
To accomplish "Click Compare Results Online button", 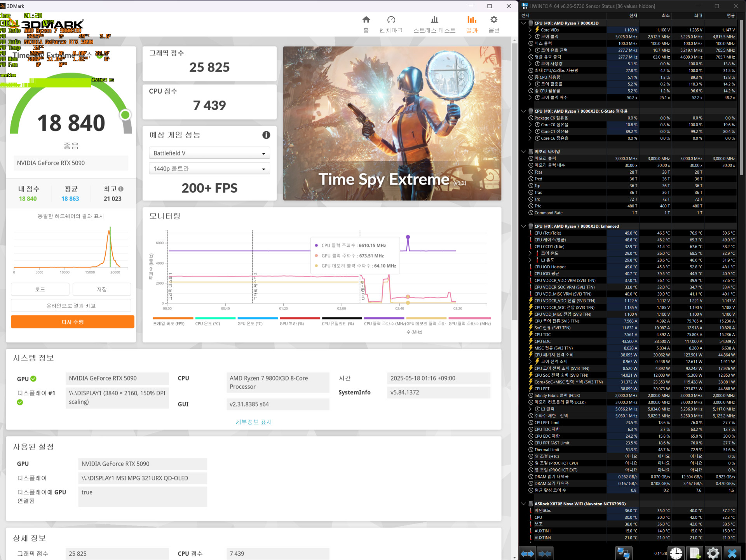I will point(71,306).
